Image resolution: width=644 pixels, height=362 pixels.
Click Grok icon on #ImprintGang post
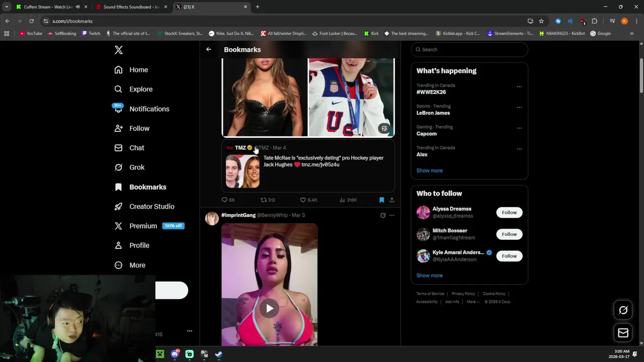click(x=383, y=215)
